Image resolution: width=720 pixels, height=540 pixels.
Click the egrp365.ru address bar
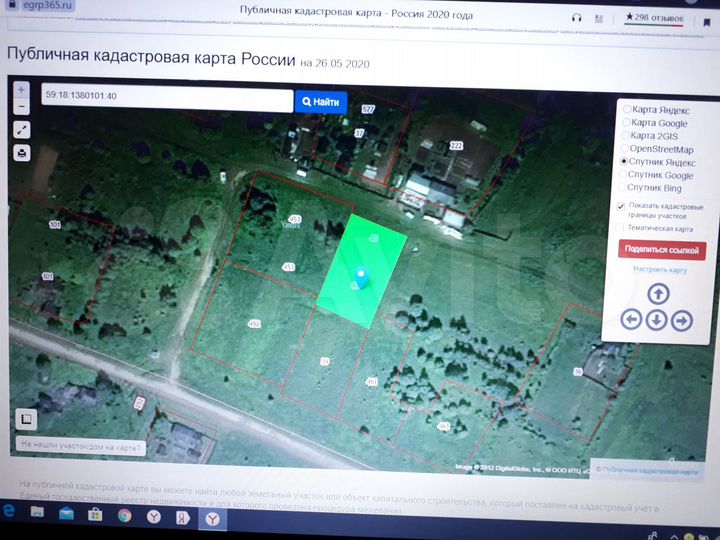tap(40, 5)
